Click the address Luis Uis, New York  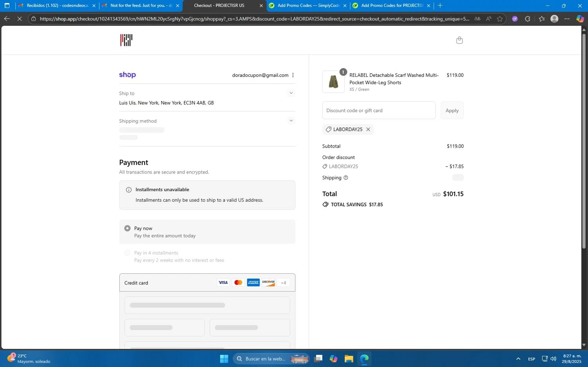[x=167, y=103]
